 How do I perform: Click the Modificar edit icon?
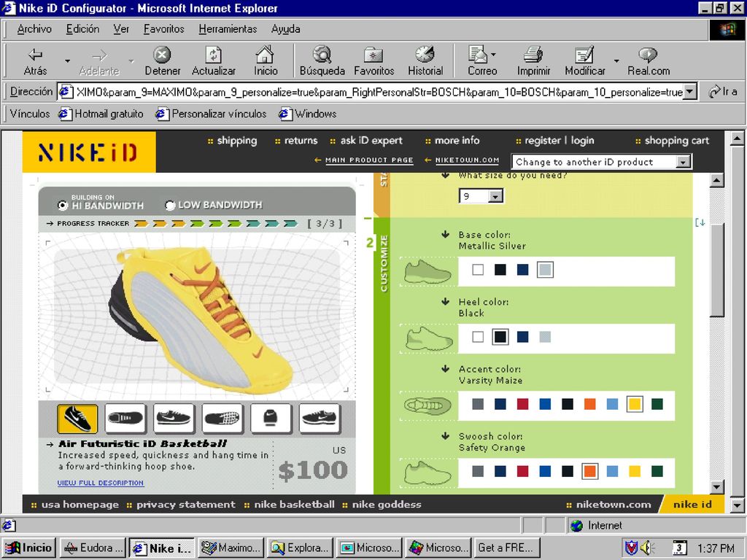584,54
